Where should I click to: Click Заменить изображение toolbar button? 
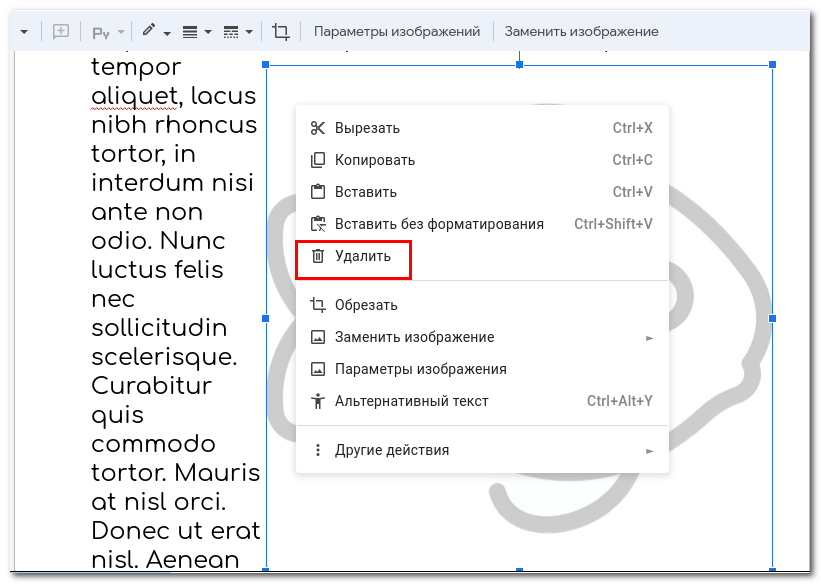(x=581, y=31)
